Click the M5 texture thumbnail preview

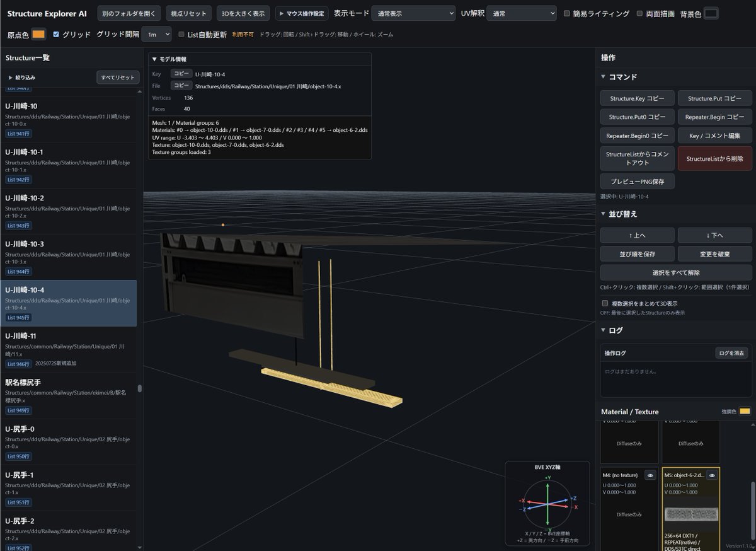[x=690, y=514]
